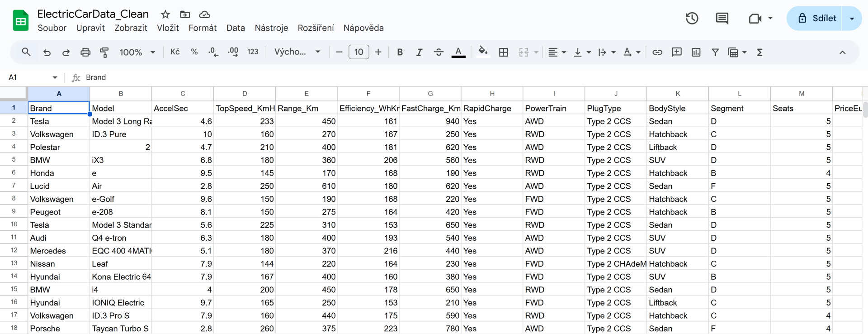This screenshot has height=334, width=868.
Task: Click the move to folder icon
Action: pos(185,14)
